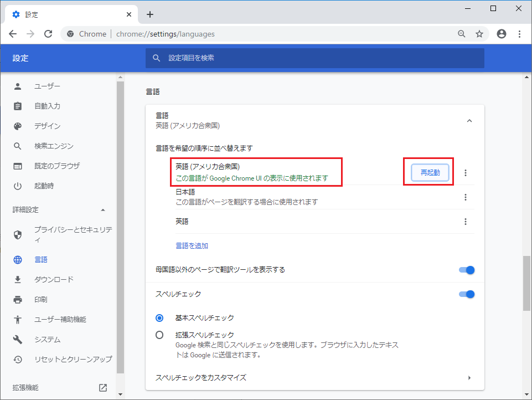Open options menu for 英語 row
The image size is (532, 400).
(466, 222)
